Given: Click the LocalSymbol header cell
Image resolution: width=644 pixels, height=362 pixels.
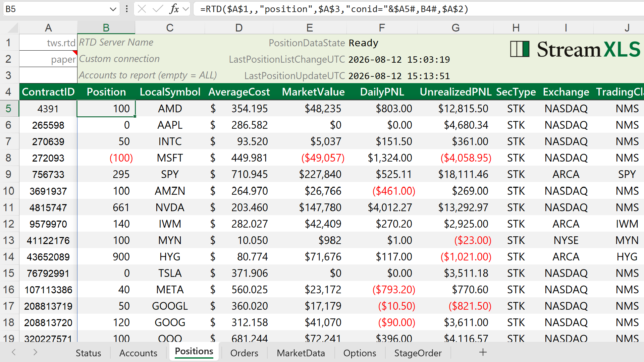Looking at the screenshot, I should coord(170,92).
